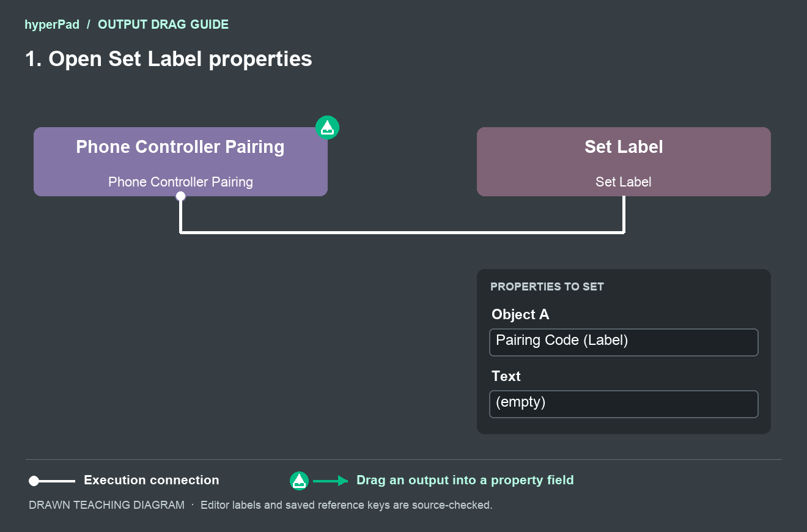Click 'Drag an output into a property field' text
807x532 pixels.
coord(465,480)
